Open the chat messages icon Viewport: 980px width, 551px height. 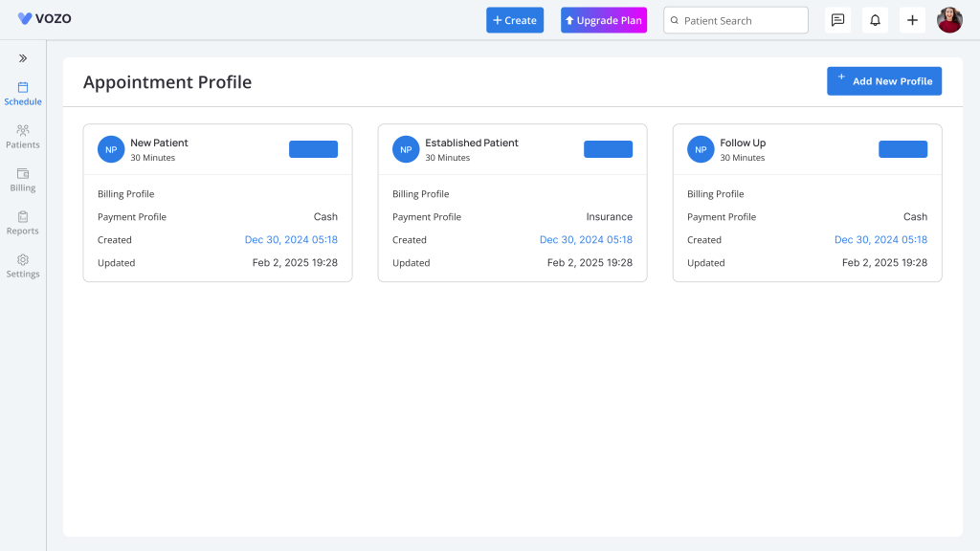837,21
